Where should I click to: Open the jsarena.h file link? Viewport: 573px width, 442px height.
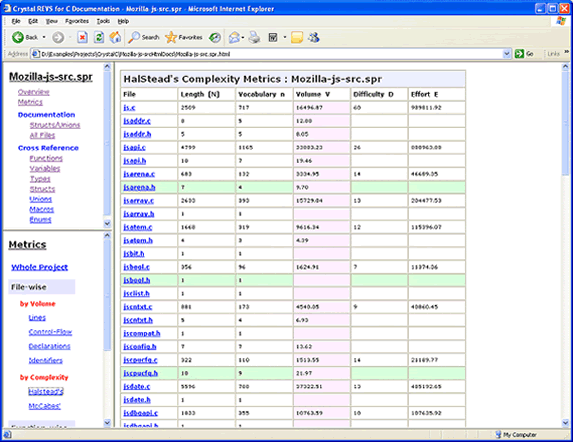point(139,187)
